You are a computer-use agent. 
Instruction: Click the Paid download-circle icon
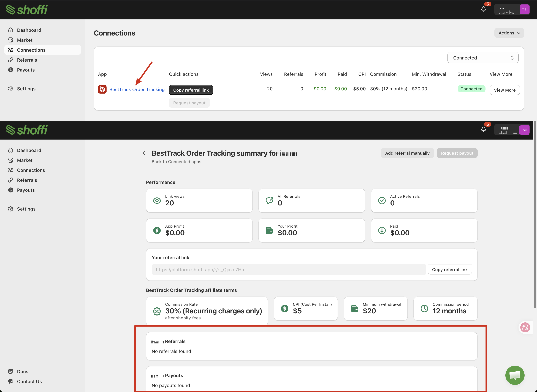click(x=382, y=230)
